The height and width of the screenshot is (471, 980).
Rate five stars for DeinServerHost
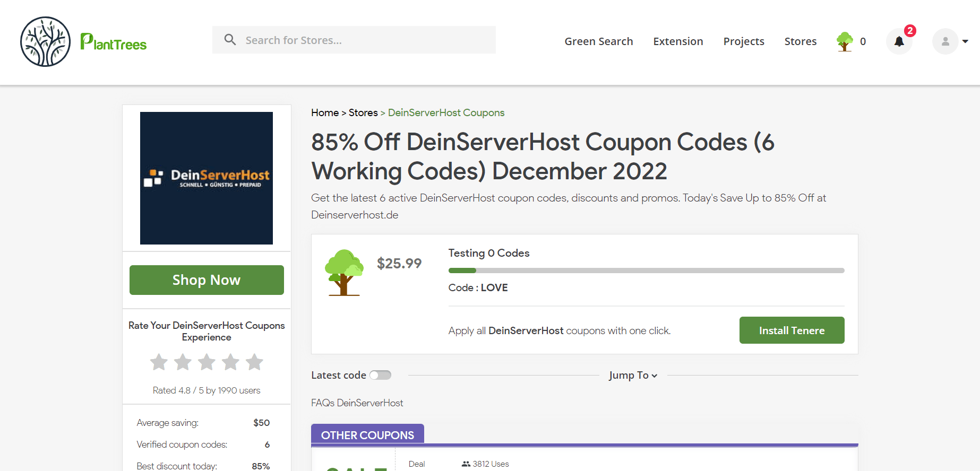(x=254, y=362)
